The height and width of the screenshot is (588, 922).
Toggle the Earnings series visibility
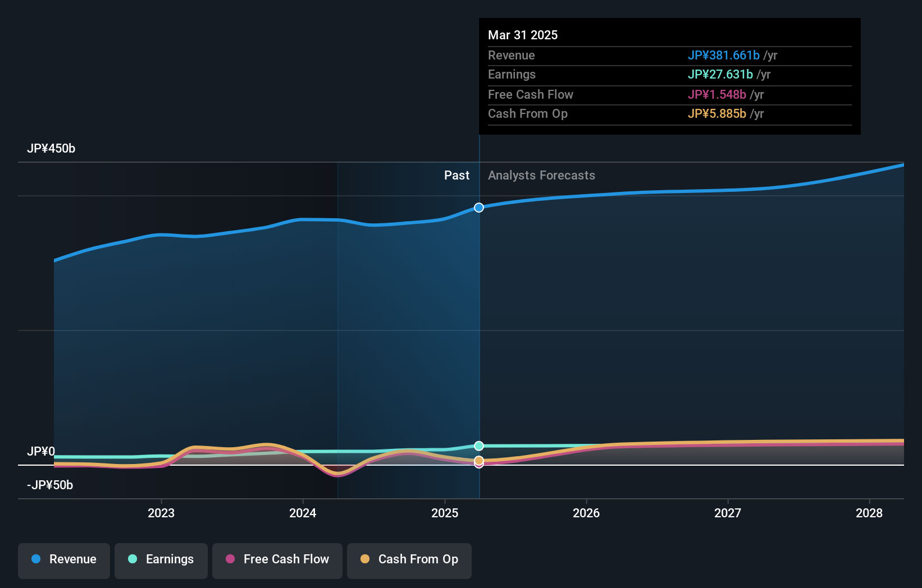click(161, 559)
